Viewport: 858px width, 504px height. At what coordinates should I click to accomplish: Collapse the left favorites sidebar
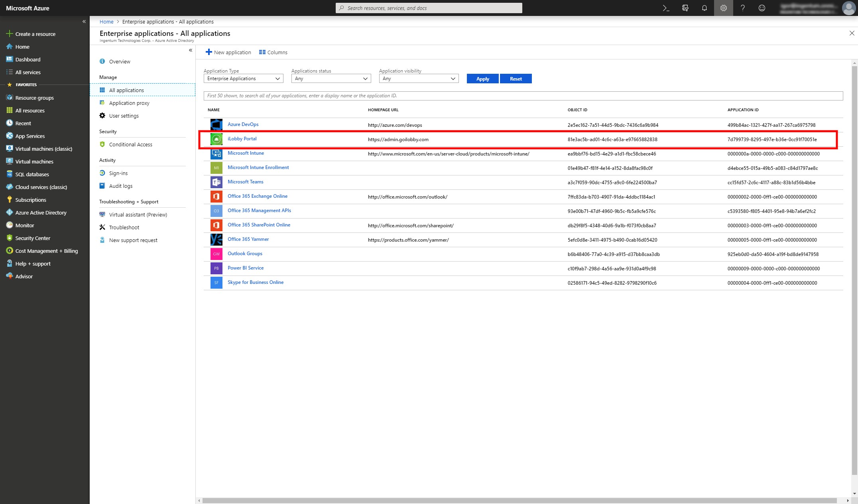[84, 22]
